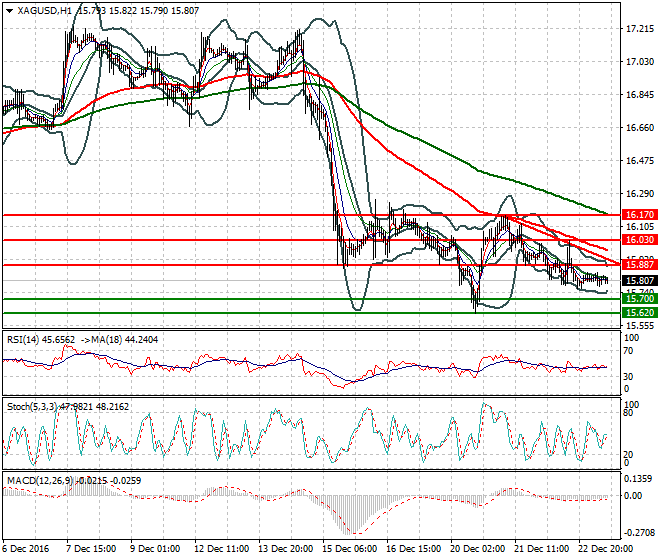Click the 22 Dec 20:00 time axis label
This screenshot has width=660, height=560.
[x=605, y=549]
